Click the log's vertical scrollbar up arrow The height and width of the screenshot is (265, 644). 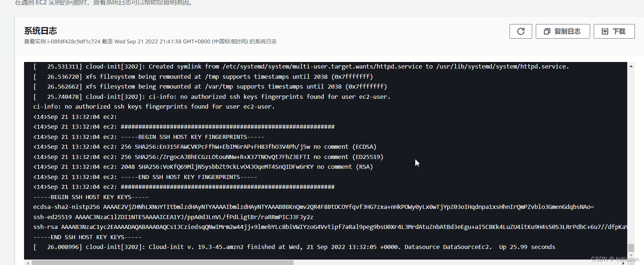pyautogui.click(x=631, y=66)
